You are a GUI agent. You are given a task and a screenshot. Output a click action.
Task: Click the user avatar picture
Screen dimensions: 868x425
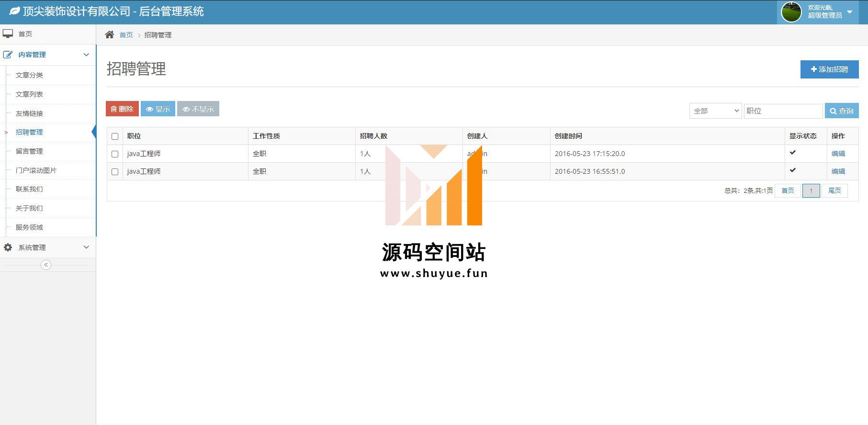[791, 12]
